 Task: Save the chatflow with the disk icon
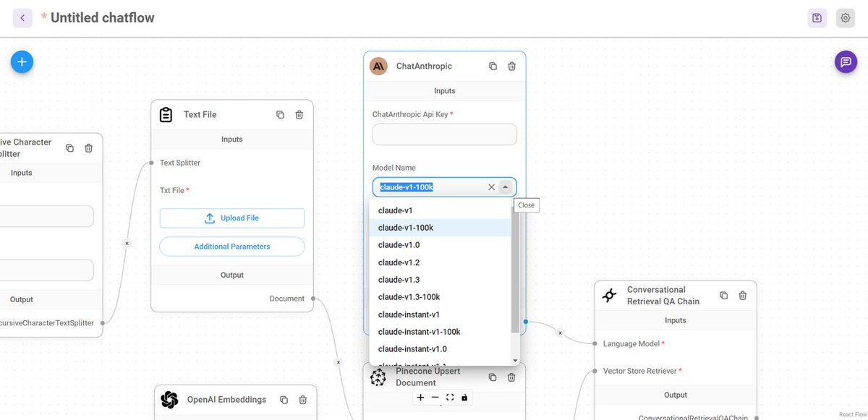point(817,18)
